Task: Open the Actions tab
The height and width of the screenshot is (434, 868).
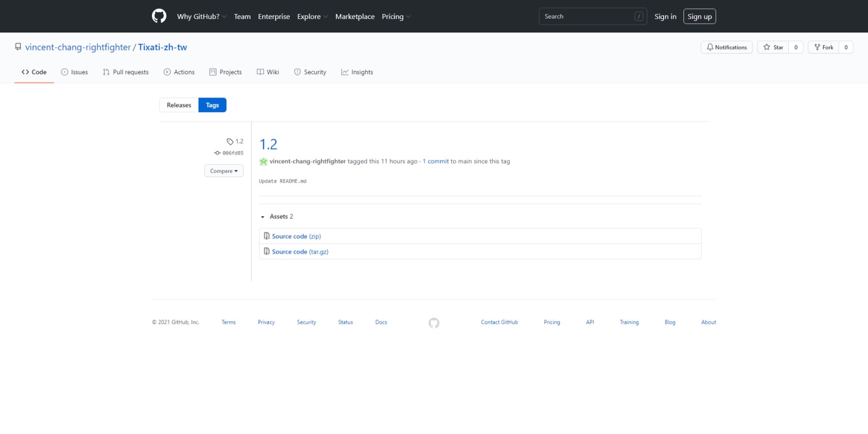Action: (179, 72)
